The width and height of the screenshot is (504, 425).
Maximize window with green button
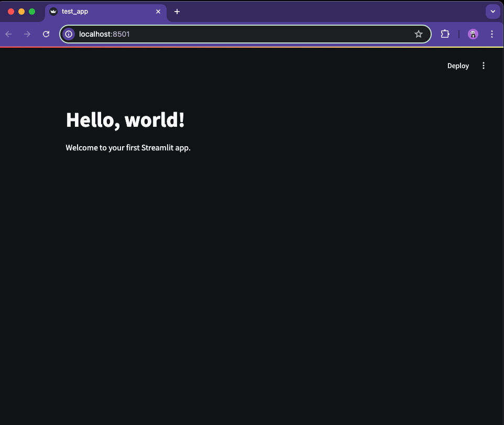32,12
